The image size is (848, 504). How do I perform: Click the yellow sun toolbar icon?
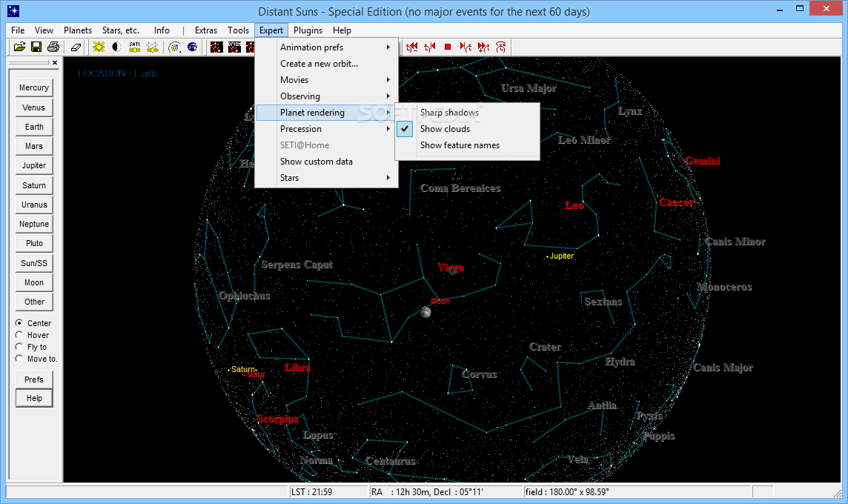pos(99,47)
